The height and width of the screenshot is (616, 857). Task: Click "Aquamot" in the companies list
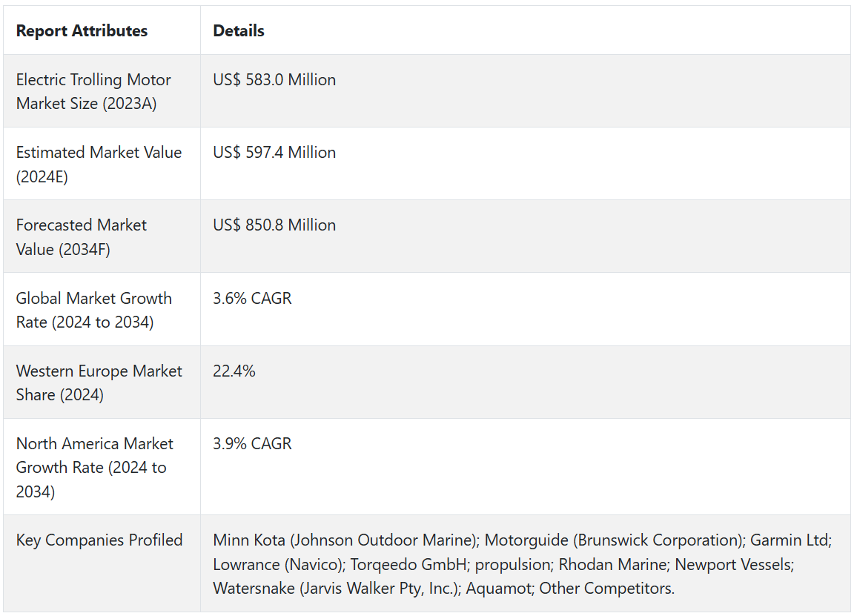click(500, 589)
